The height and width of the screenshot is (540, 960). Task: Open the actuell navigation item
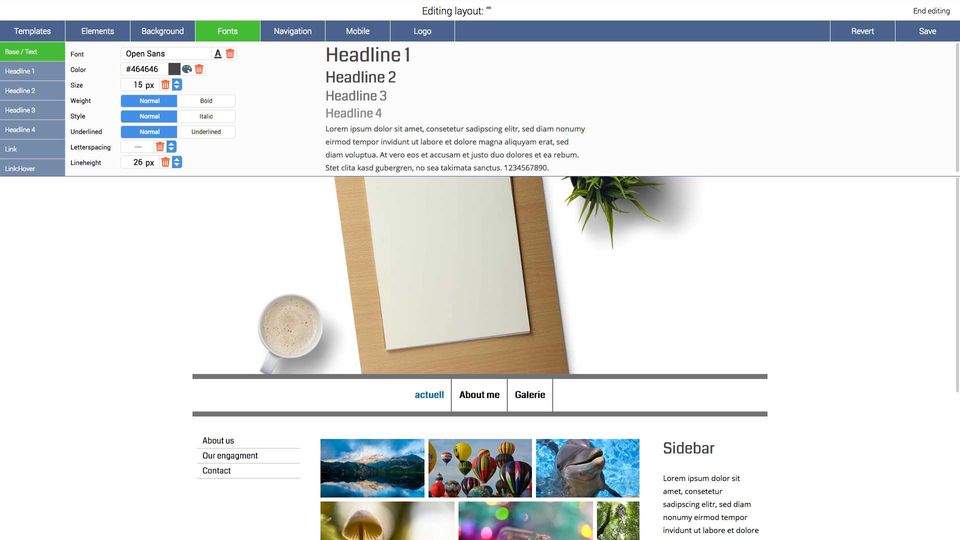pos(429,395)
